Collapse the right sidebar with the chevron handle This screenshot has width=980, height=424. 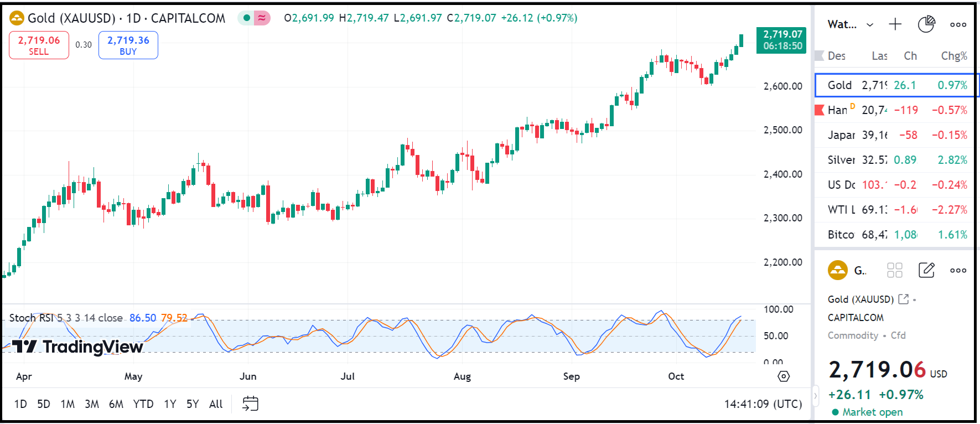(x=815, y=396)
